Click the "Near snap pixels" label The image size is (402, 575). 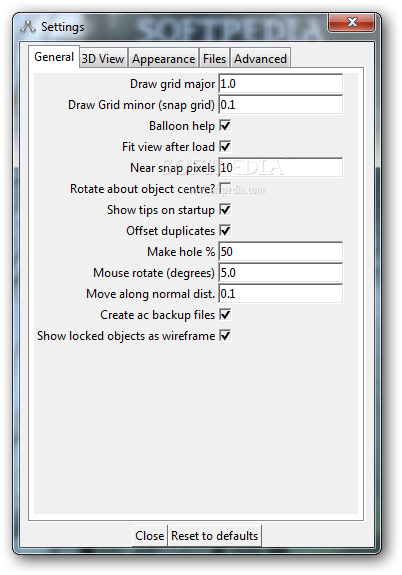pyautogui.click(x=172, y=168)
